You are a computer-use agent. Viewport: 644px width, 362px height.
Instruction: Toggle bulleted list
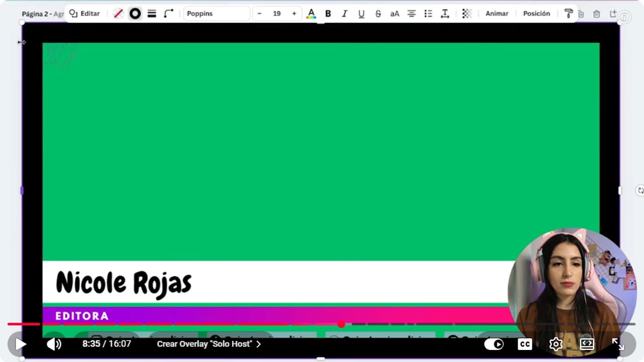428,14
